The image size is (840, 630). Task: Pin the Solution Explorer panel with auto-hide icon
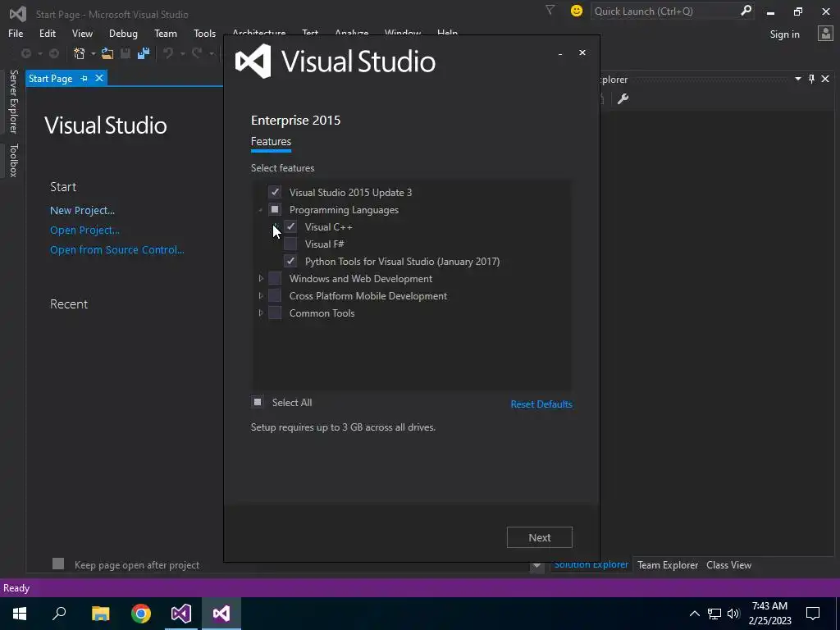[811, 79]
